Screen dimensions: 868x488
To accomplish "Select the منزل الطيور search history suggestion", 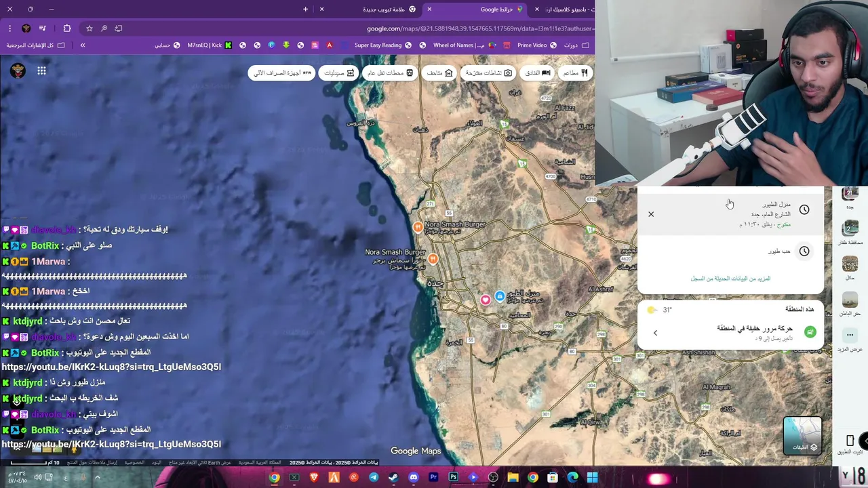I will pos(731,213).
